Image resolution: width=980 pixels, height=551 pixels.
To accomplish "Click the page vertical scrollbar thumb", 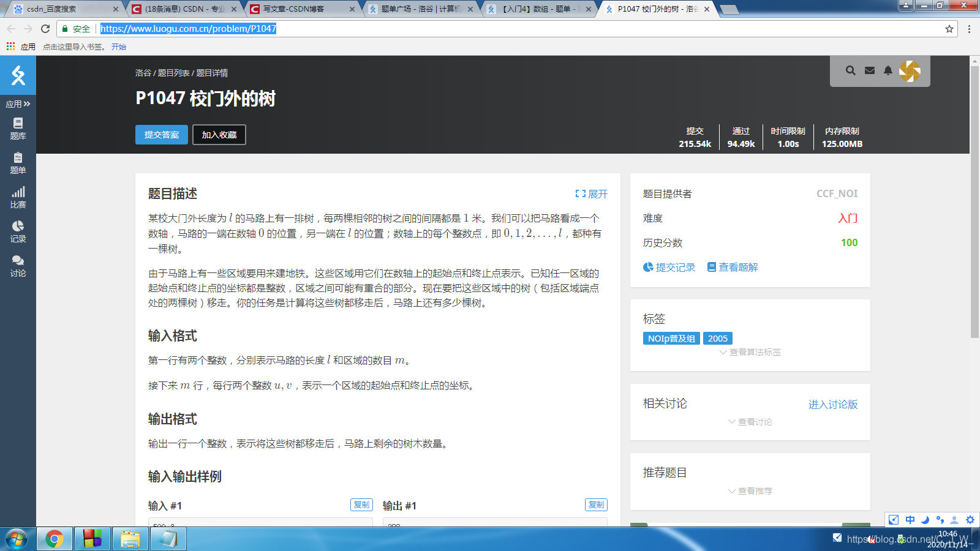I will (x=974, y=202).
